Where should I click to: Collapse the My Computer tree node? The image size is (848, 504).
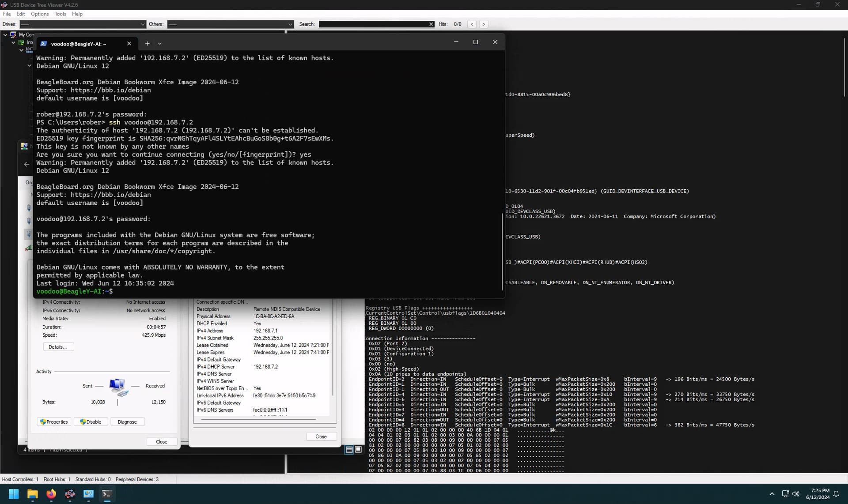coord(5,34)
